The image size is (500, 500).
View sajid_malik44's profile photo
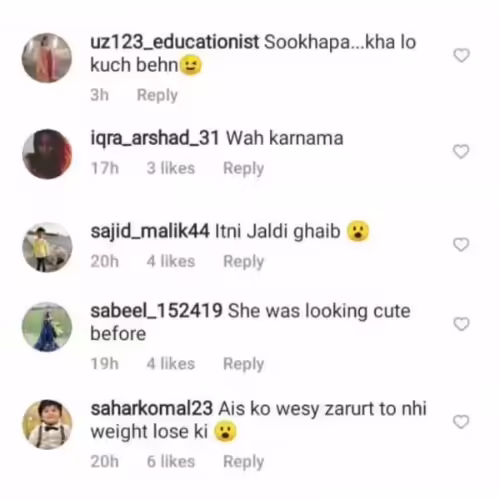point(47,247)
